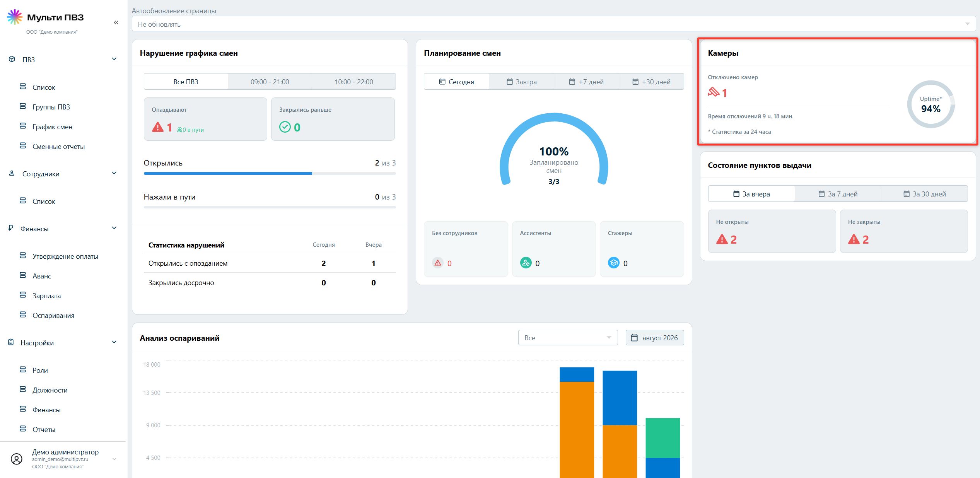Switch to the Завтра planning tab

[x=522, y=82]
